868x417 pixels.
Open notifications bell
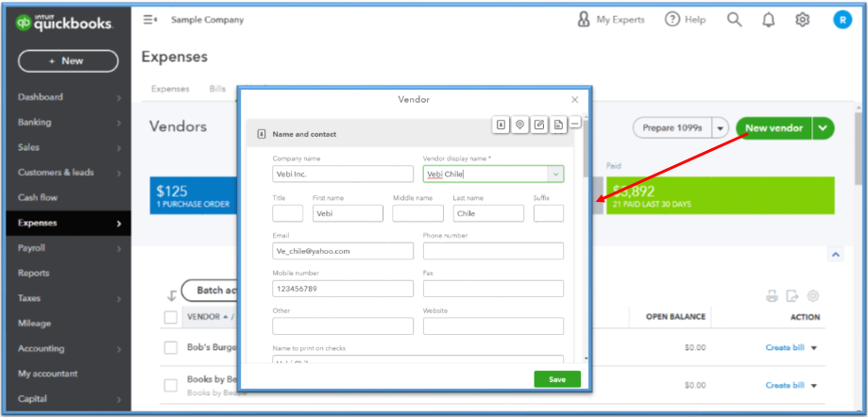[769, 21]
